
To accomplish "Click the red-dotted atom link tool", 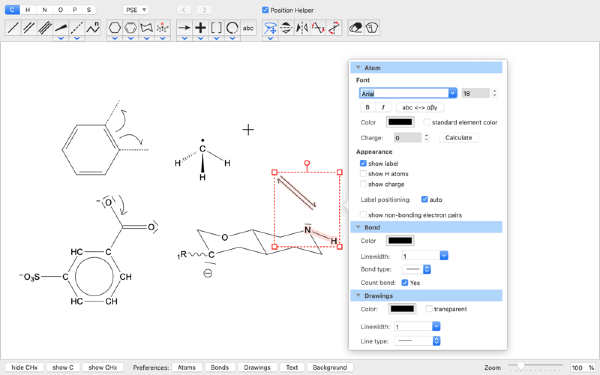I will [x=334, y=28].
